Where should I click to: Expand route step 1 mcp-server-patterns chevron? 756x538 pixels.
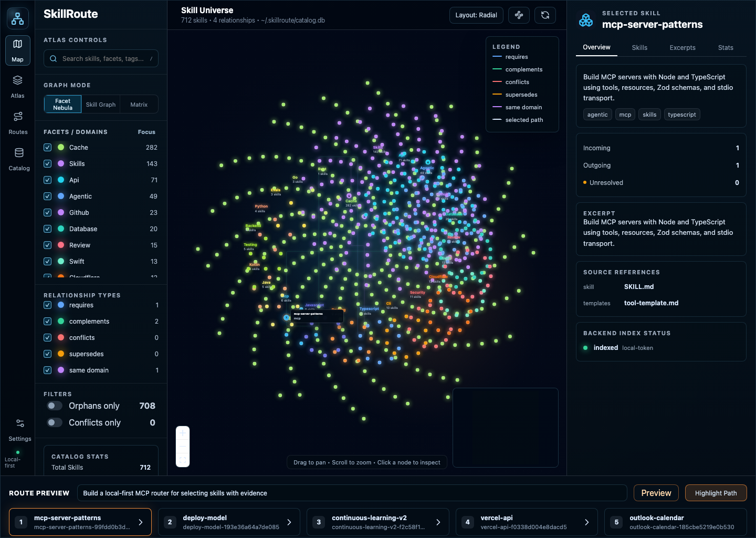[x=140, y=522]
